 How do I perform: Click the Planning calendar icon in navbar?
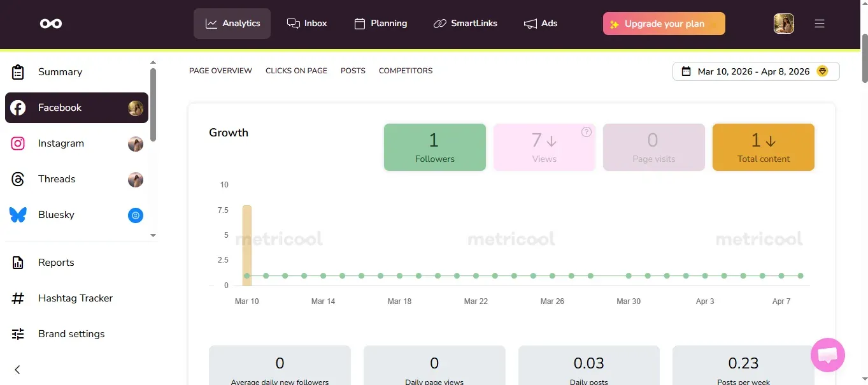360,24
